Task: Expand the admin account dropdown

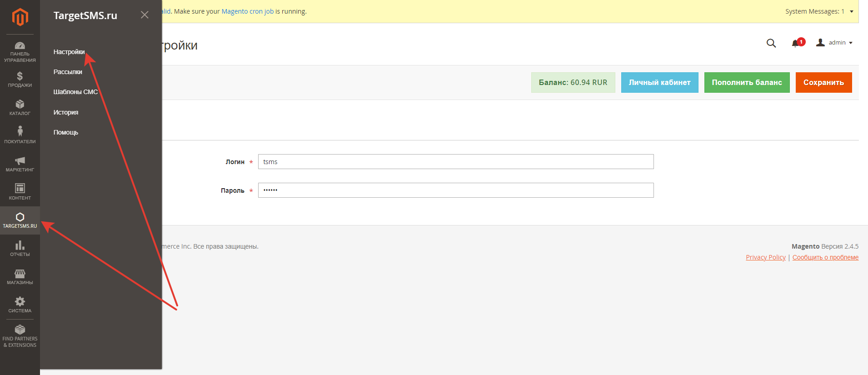Action: [x=834, y=43]
